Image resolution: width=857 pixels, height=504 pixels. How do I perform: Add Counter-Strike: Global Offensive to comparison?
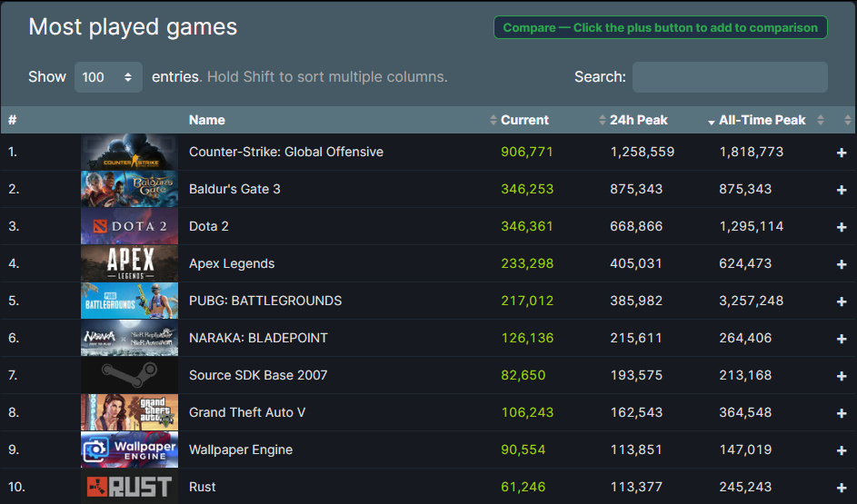pyautogui.click(x=842, y=153)
